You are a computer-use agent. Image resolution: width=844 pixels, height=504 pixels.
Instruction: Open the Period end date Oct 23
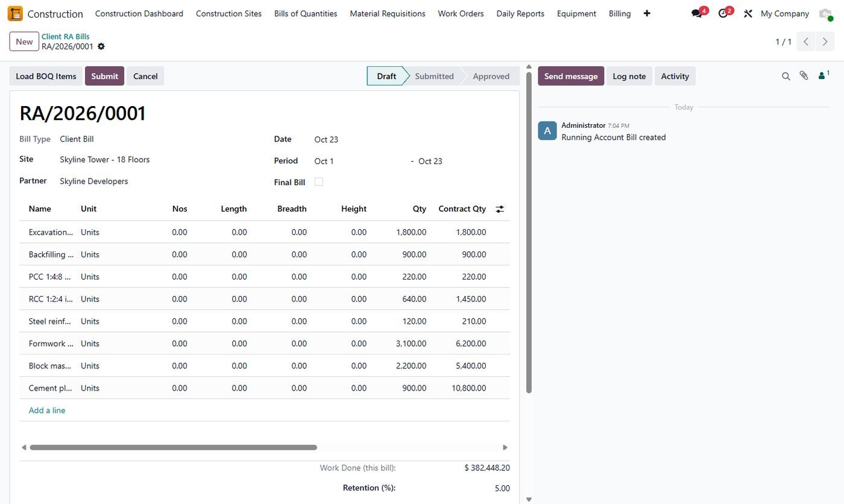(x=430, y=161)
